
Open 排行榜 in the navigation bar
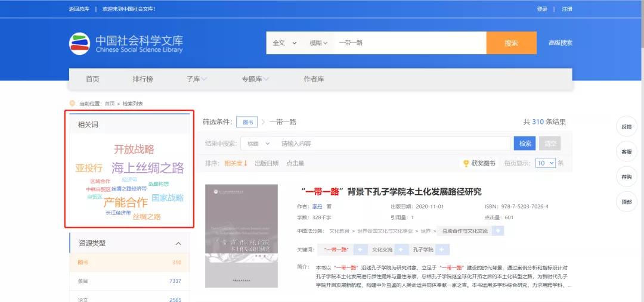(143, 79)
